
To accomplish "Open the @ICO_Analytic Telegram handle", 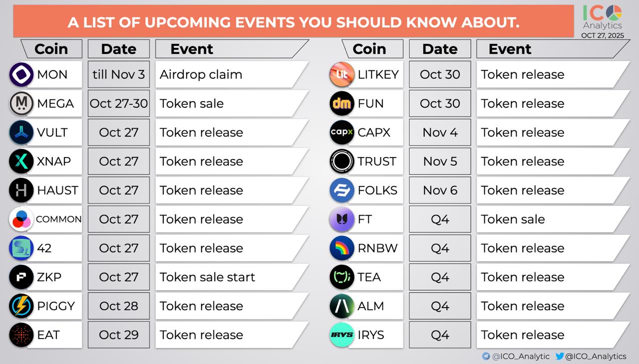I will [521, 357].
